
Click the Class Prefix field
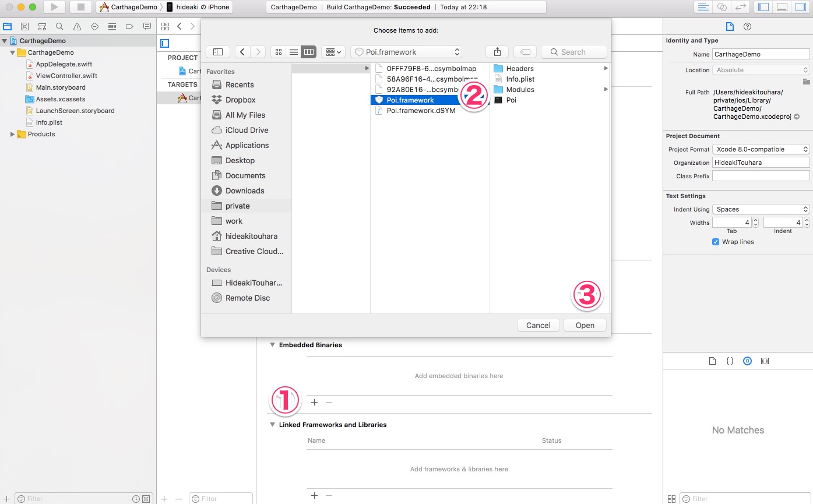click(761, 176)
